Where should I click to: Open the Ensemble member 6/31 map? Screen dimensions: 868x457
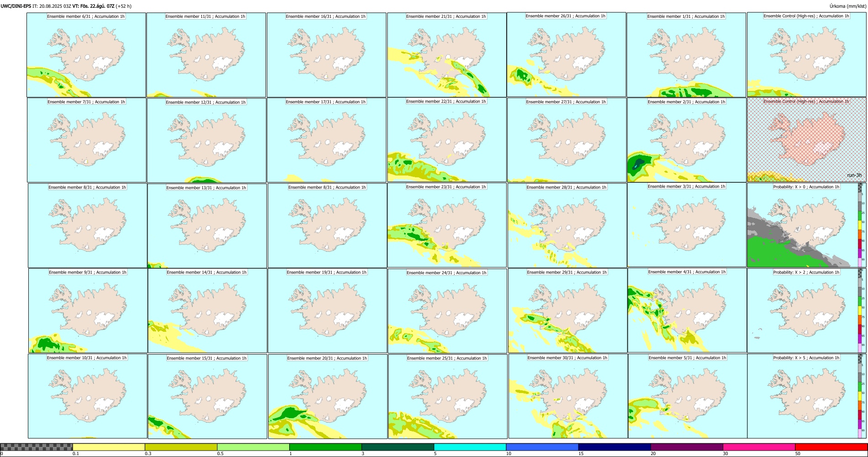86,54
